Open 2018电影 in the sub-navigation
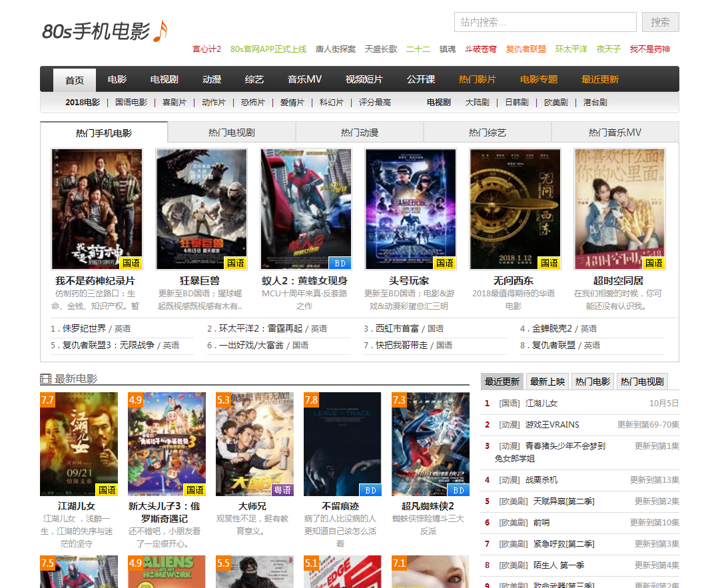 pos(83,102)
